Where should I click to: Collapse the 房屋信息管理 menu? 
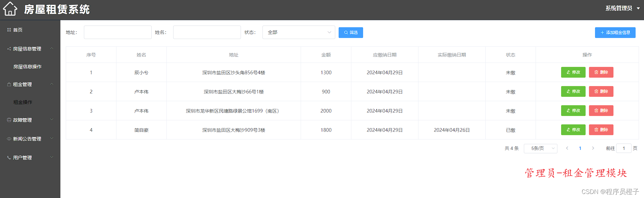click(30, 49)
